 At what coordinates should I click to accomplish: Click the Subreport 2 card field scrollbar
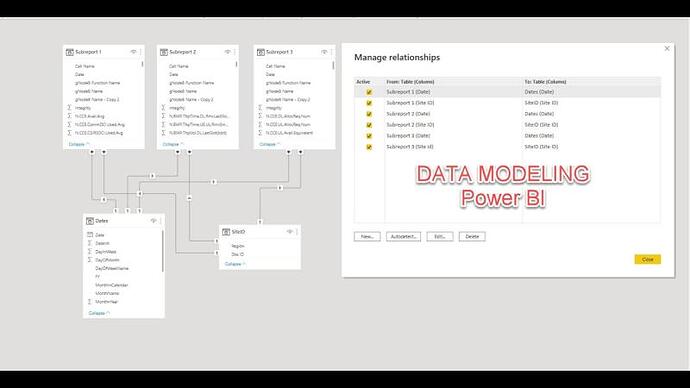237,64
